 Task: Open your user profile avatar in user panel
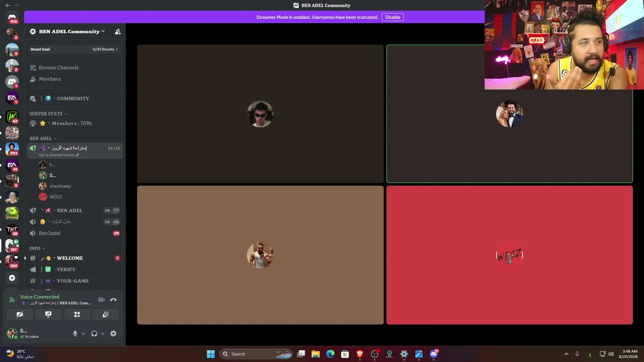(12, 333)
